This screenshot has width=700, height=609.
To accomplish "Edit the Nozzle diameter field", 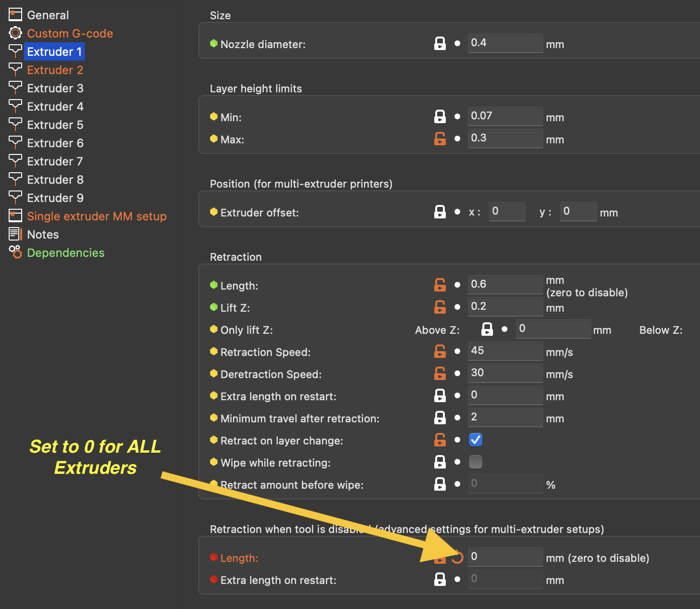I will pyautogui.click(x=506, y=43).
